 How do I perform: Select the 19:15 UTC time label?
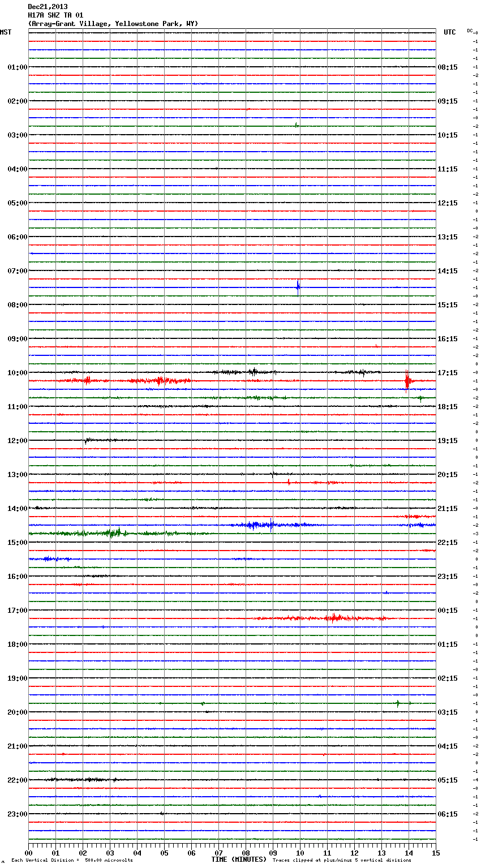(x=448, y=441)
